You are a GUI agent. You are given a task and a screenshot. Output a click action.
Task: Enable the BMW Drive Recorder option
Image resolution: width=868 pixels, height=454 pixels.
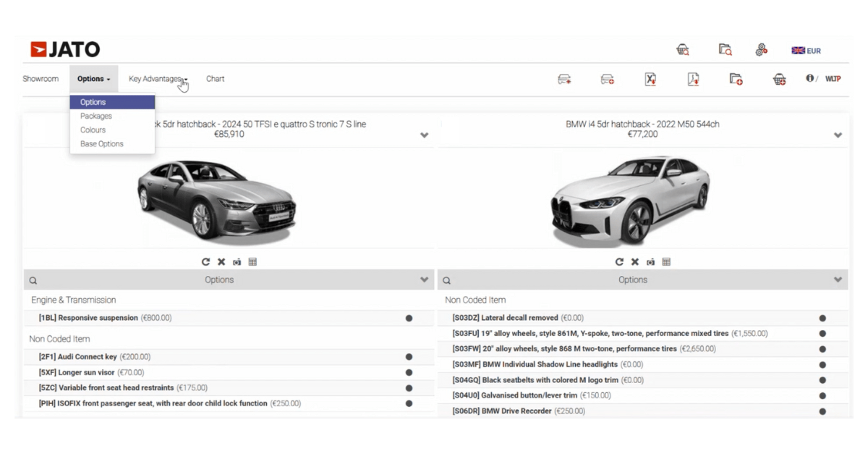click(x=822, y=411)
